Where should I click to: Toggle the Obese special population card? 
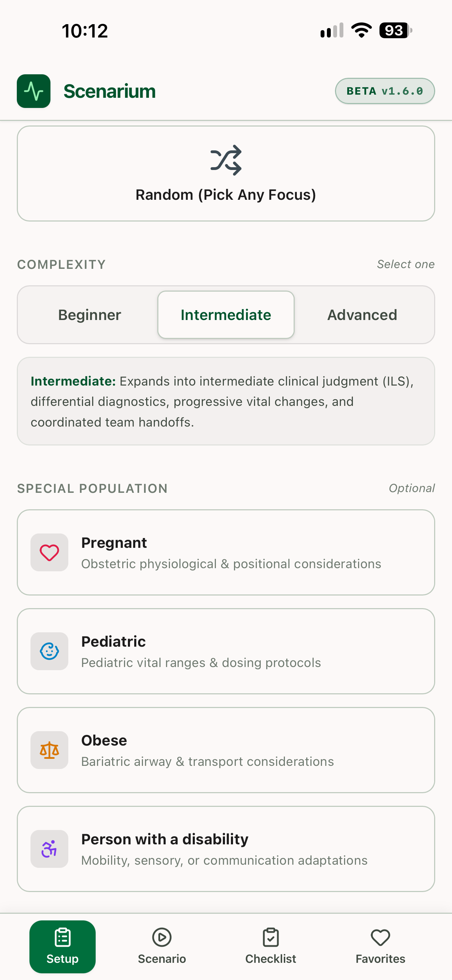[x=226, y=750]
